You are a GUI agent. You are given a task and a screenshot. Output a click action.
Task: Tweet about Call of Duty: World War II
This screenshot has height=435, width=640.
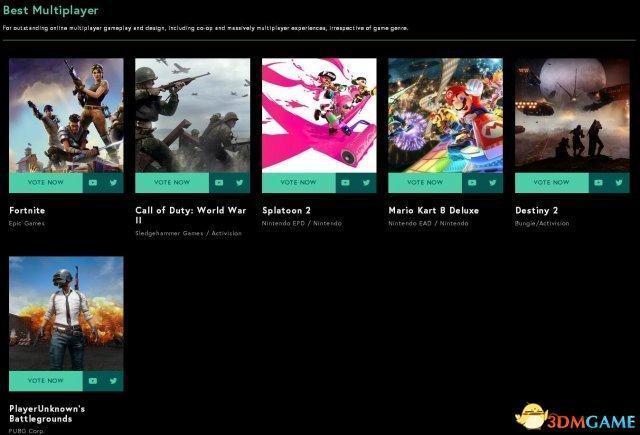[x=240, y=182]
